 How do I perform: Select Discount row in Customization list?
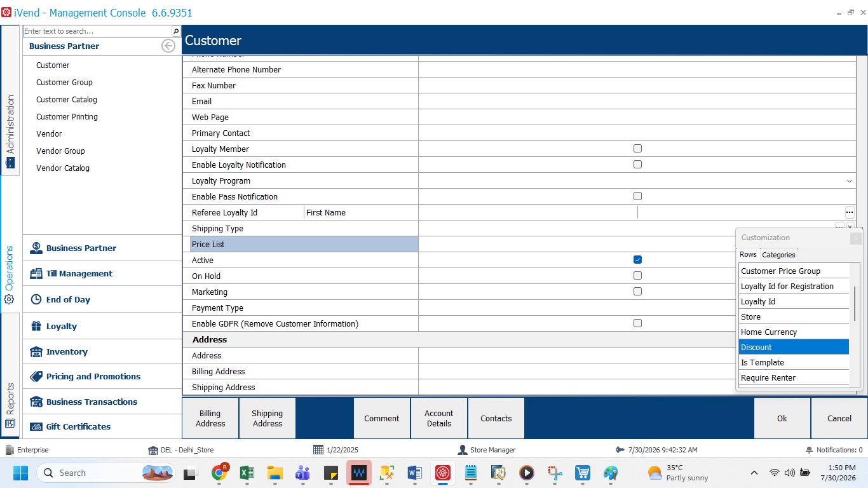[x=794, y=347]
